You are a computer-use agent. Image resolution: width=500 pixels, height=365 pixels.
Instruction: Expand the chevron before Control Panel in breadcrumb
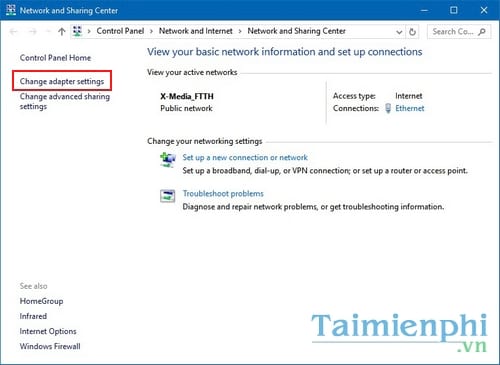[x=89, y=31]
